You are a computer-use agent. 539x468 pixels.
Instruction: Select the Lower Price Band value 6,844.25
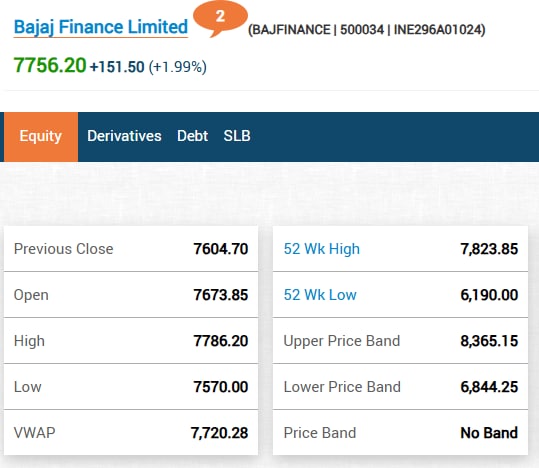pyautogui.click(x=489, y=388)
